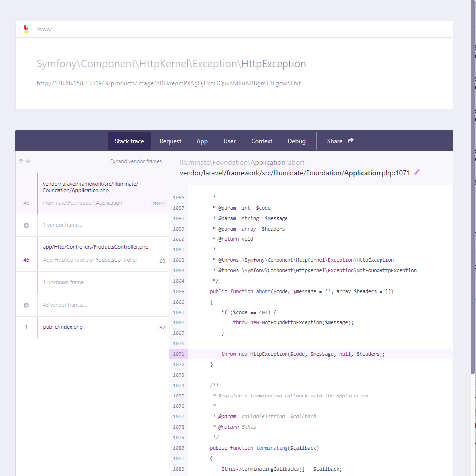The width and height of the screenshot is (476, 476).
Task: Click the up arrow frame navigation icon
Action: [21, 161]
